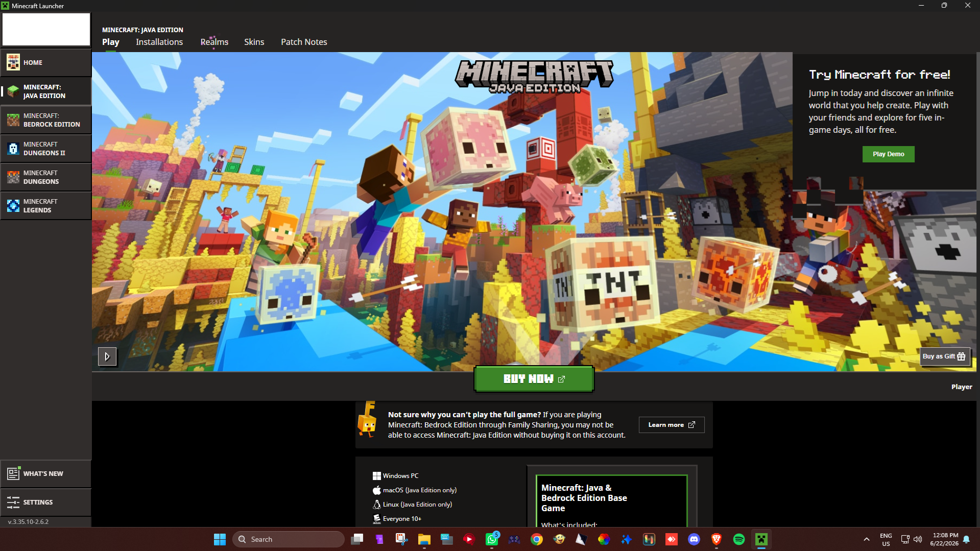This screenshot has width=980, height=551.
Task: Open Task View on the taskbar
Action: coord(357,539)
